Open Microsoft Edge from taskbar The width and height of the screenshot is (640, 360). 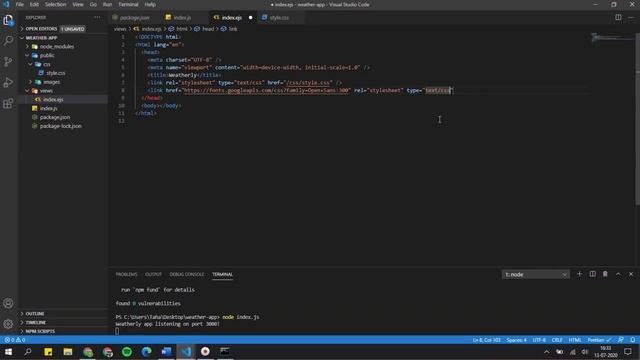click(147, 351)
